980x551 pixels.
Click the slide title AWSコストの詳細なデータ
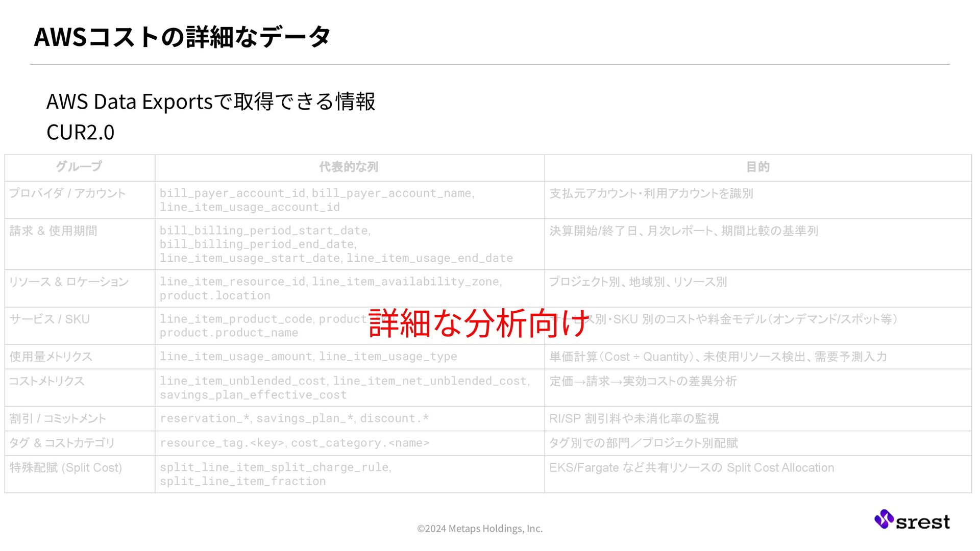182,37
